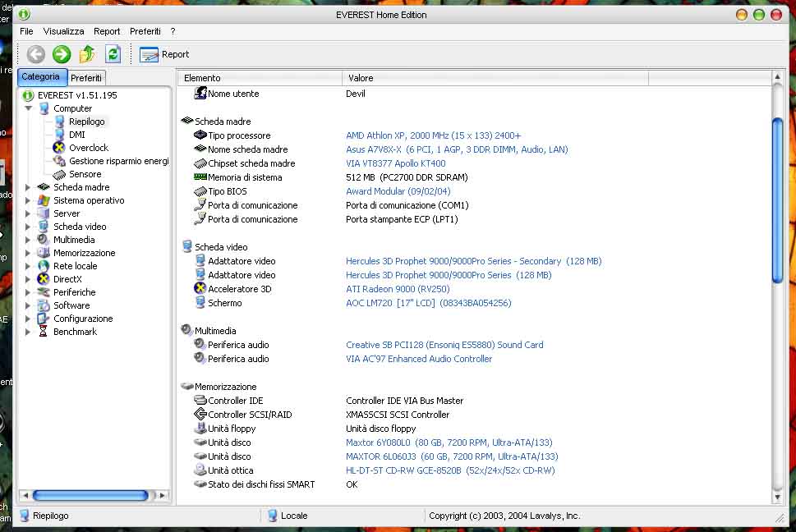796x532 pixels.
Task: Click the Rete locale globe icon
Action: [44, 266]
